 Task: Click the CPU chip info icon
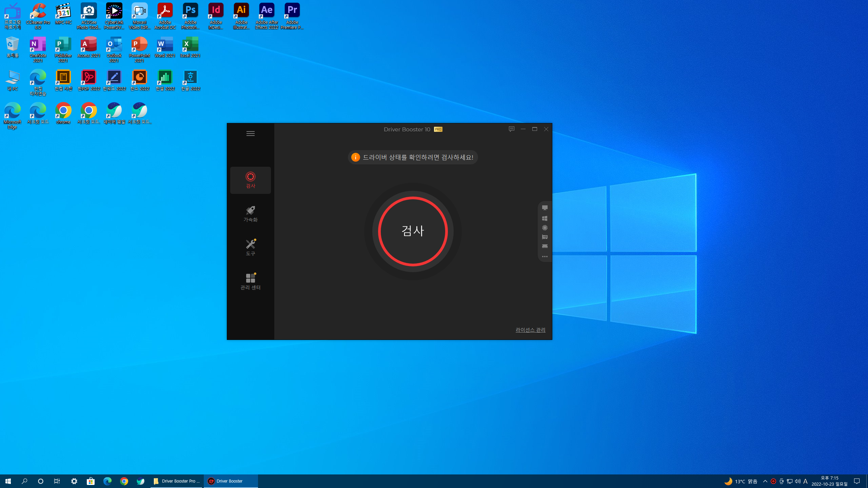545,228
